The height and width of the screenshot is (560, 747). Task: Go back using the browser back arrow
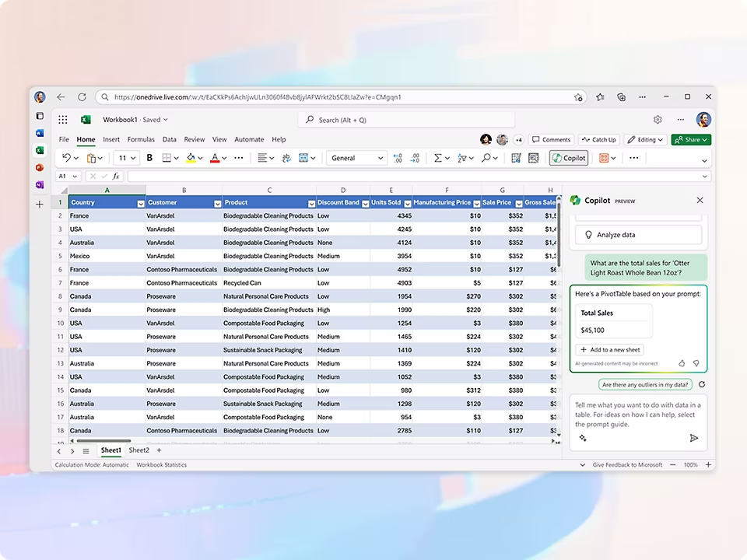(61, 97)
